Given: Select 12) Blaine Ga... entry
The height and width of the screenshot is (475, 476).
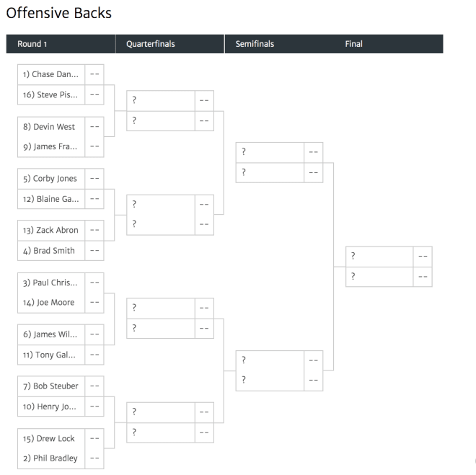Looking at the screenshot, I should click(x=51, y=199).
